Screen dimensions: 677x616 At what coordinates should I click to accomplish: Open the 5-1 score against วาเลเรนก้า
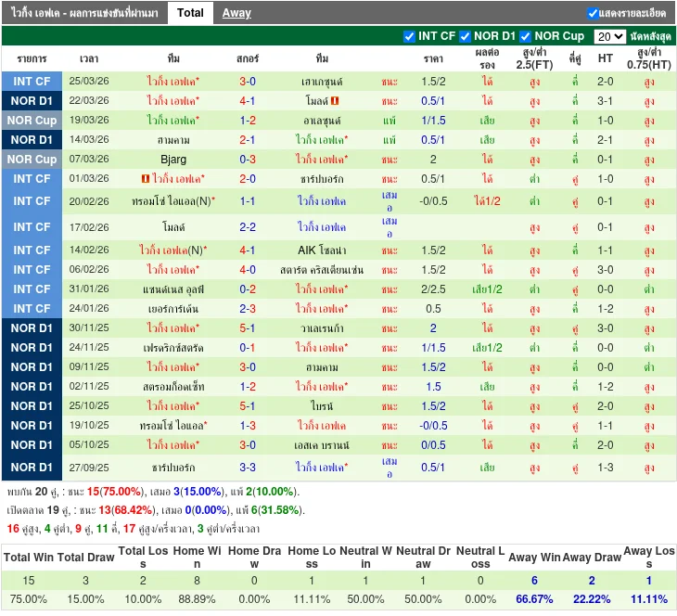(248, 328)
